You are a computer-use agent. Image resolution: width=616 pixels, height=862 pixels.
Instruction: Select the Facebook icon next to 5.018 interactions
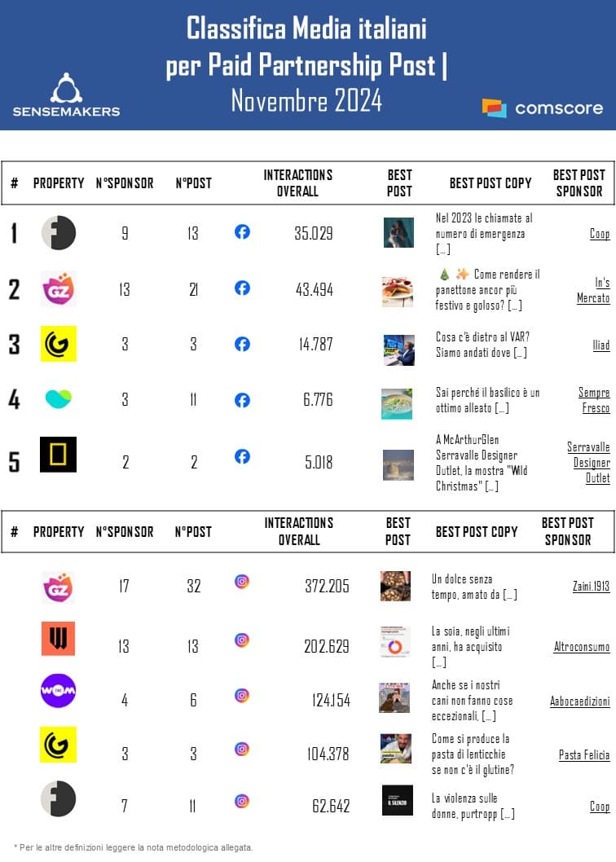tap(242, 456)
